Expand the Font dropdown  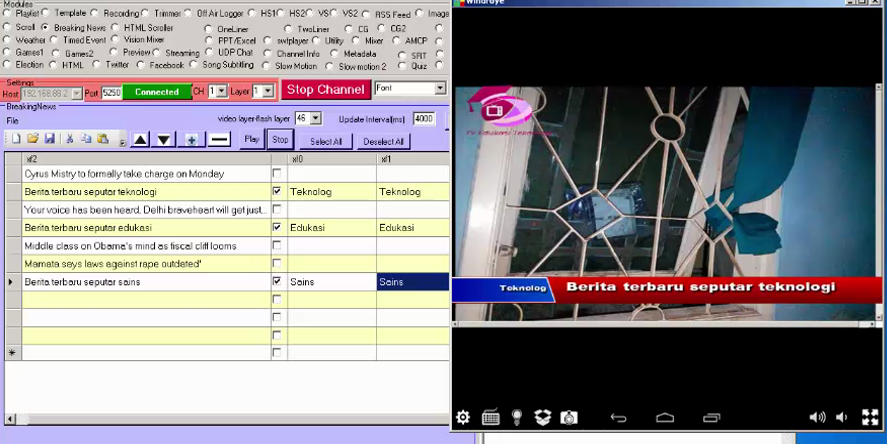click(440, 89)
